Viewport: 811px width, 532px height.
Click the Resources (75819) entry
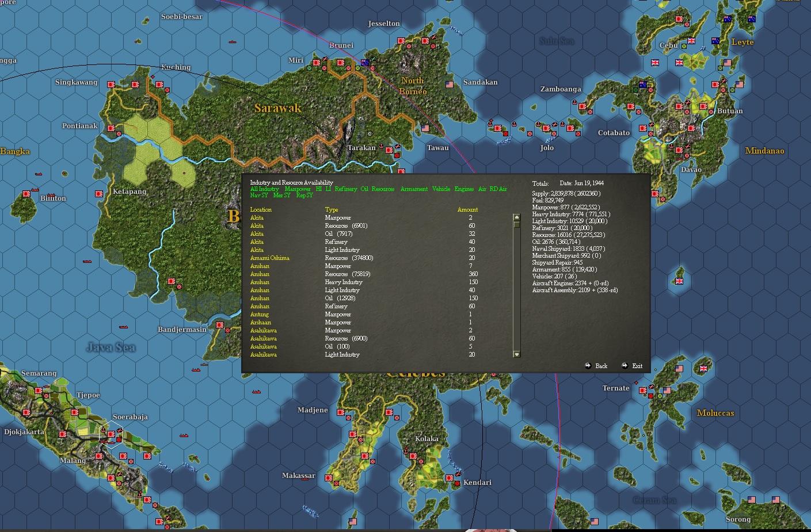[347, 274]
